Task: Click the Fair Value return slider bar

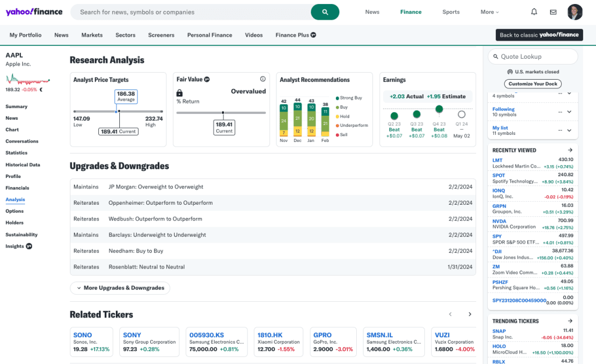Action: [x=221, y=113]
